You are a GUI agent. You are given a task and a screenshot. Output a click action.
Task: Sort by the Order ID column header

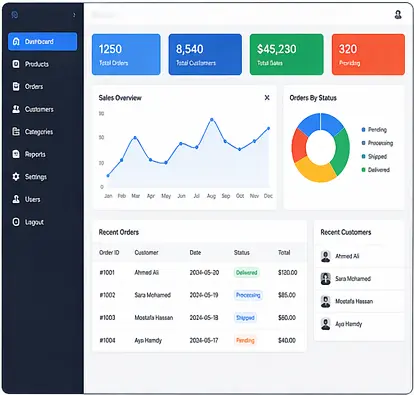[x=109, y=252]
